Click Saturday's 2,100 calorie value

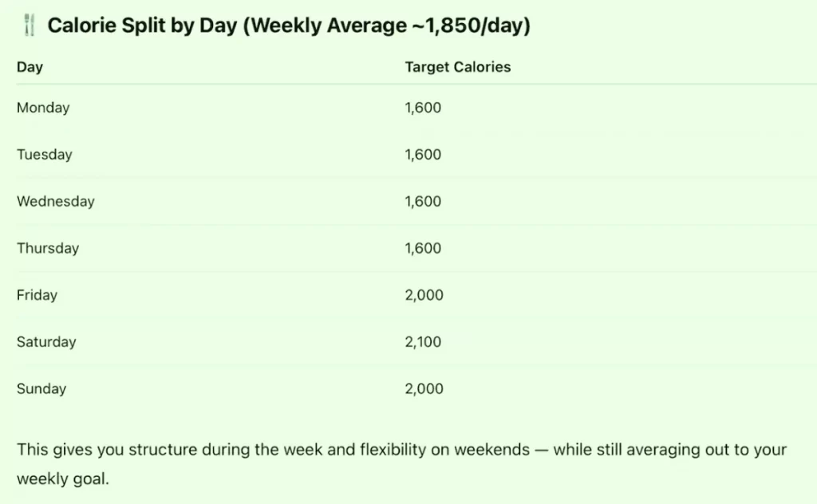pyautogui.click(x=423, y=342)
